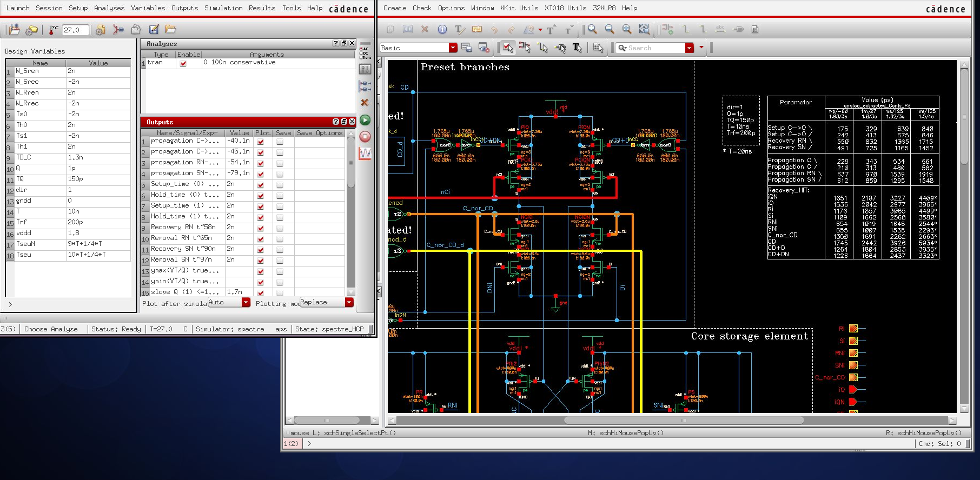The width and height of the screenshot is (980, 480).
Task: Click the Outputs table vertical scrollbar
Action: (350, 212)
